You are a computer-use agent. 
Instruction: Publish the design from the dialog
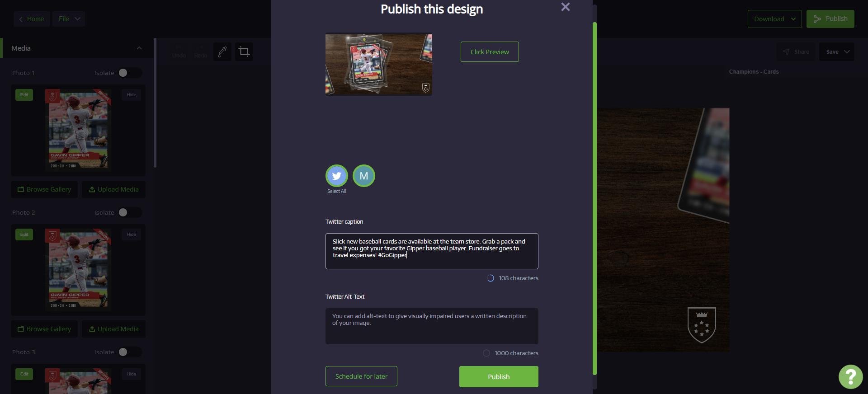click(x=499, y=377)
